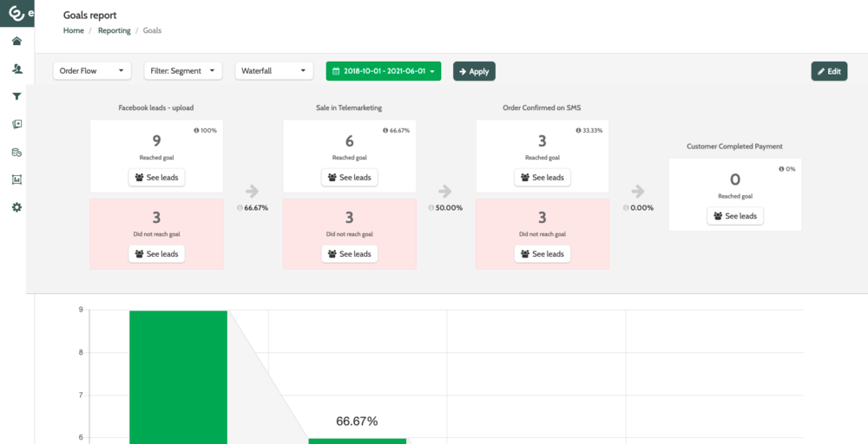Open the Order Flow dropdown

tap(92, 71)
